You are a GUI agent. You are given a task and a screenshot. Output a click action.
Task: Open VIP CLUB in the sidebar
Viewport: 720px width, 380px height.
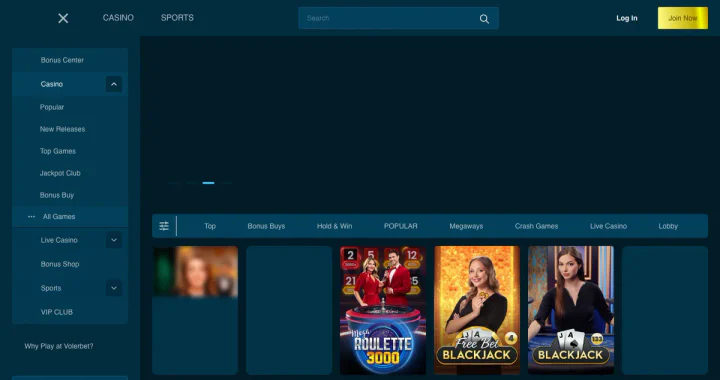click(57, 312)
